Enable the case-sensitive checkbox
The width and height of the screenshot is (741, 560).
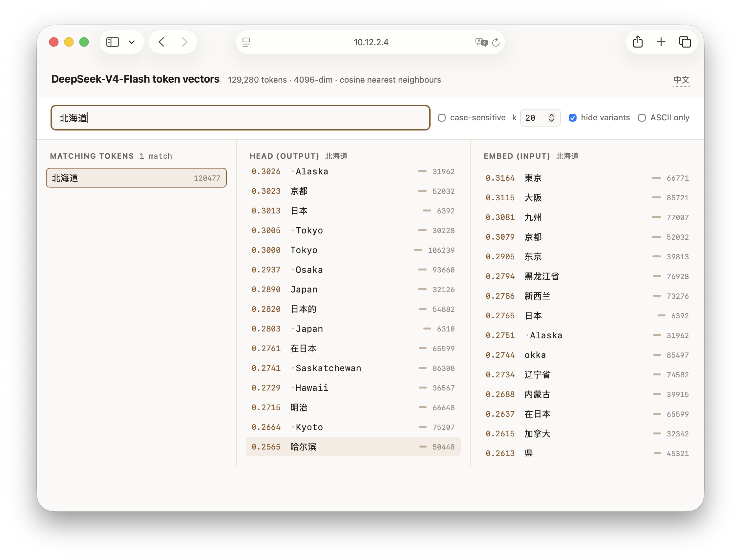(442, 118)
